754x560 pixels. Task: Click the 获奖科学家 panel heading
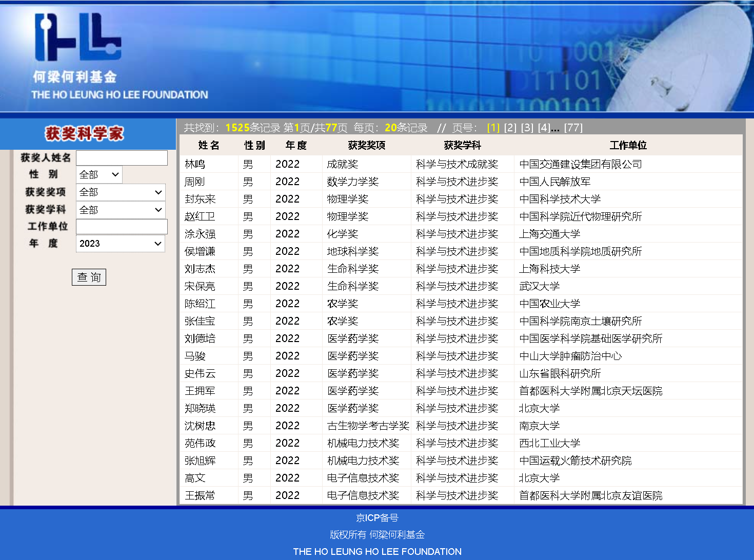pyautogui.click(x=85, y=134)
